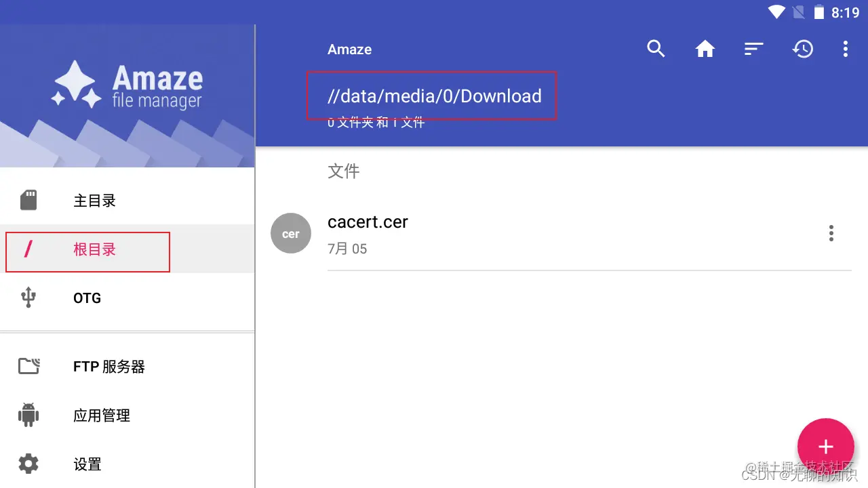This screenshot has width=868, height=488.
Task: Click the no SIM status icon
Action: (799, 12)
